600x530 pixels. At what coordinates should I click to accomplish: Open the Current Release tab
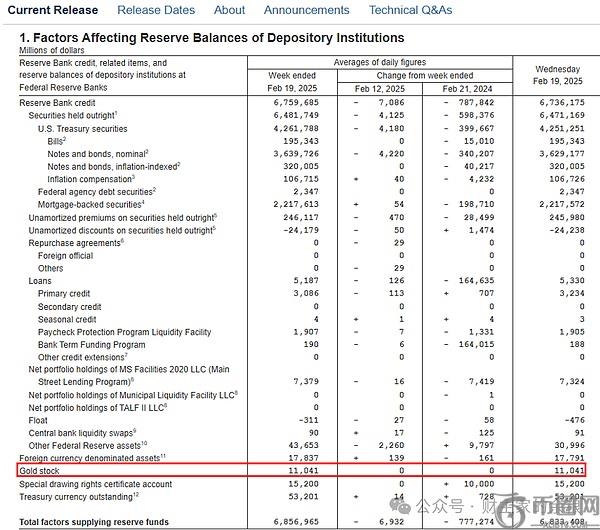point(53,10)
